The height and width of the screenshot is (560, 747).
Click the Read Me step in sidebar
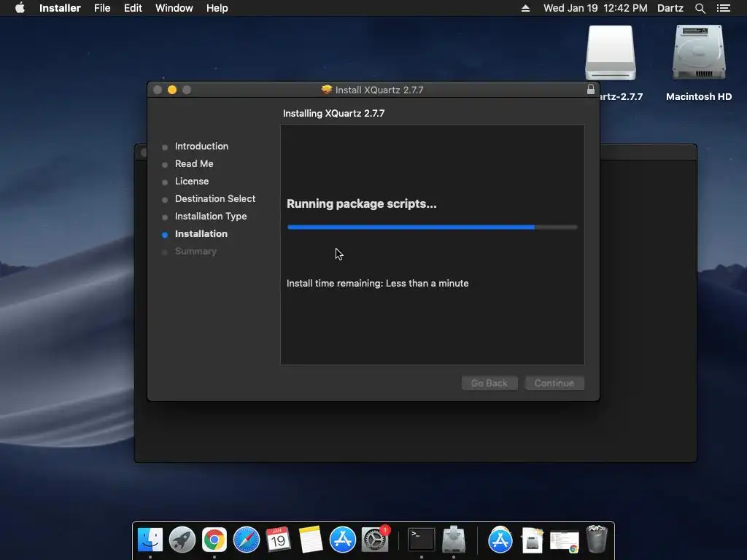[x=193, y=164]
